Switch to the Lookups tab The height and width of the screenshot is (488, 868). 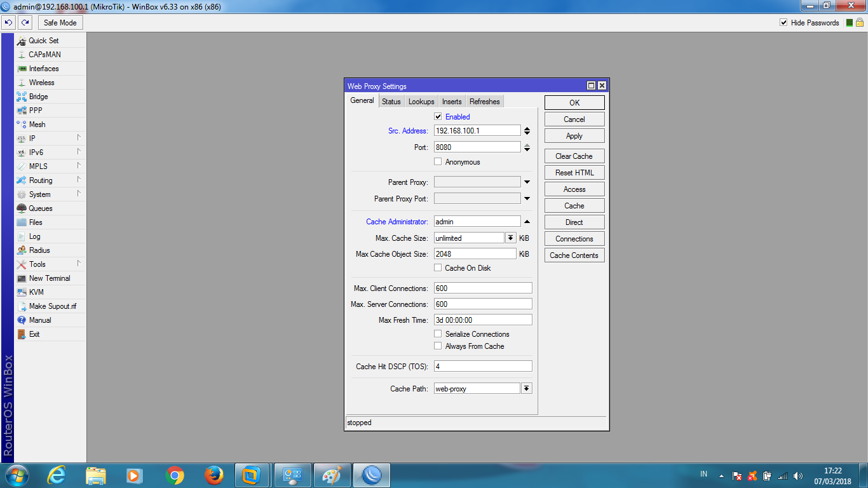[x=421, y=102]
